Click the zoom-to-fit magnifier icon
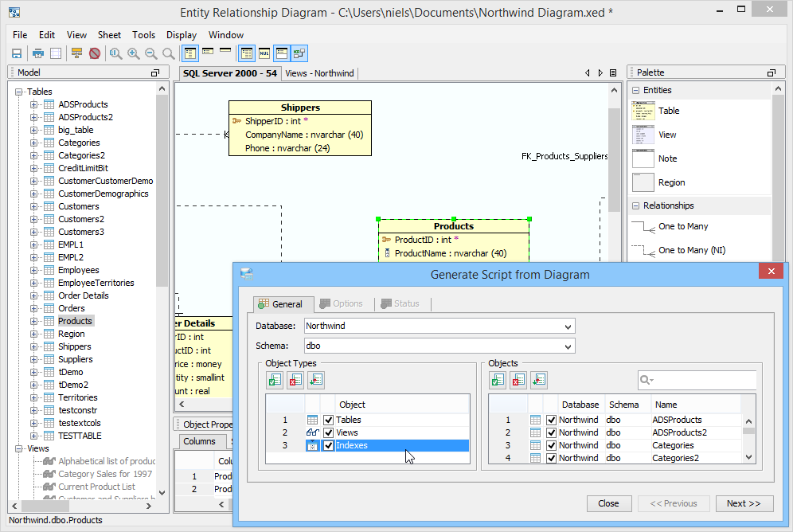This screenshot has width=793, height=532. tap(115, 53)
